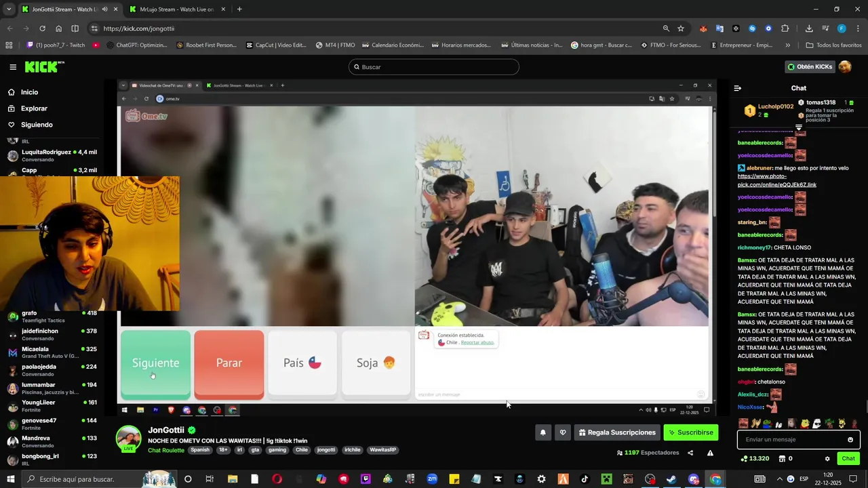Open emoji picker in chat input
The image size is (868, 488).
pos(850,440)
